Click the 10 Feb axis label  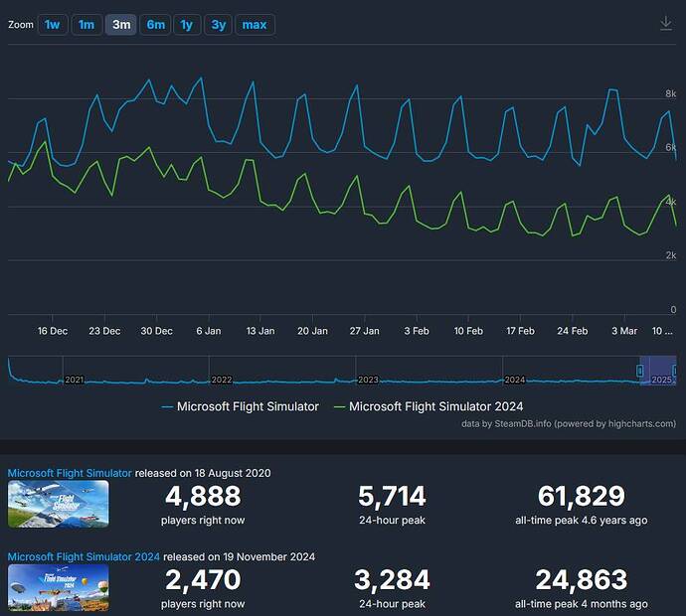pos(468,331)
